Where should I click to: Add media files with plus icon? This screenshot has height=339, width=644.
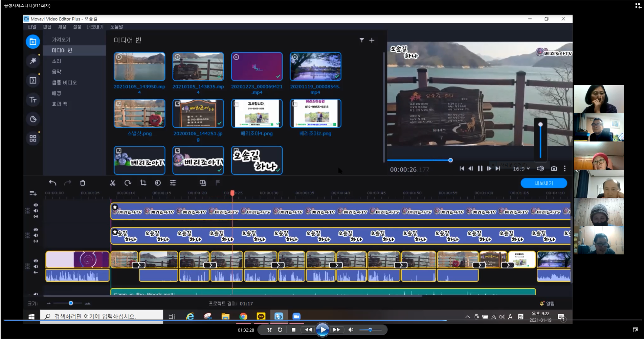372,40
